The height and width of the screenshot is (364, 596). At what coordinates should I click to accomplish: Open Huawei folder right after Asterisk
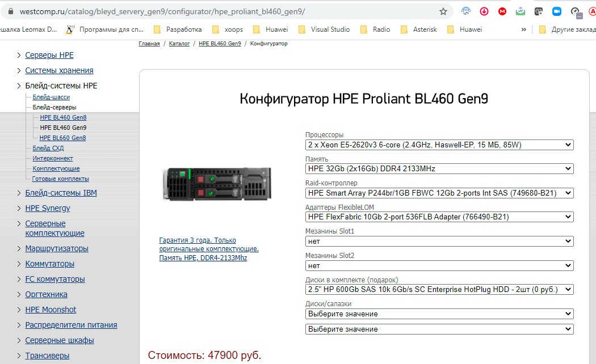pos(464,29)
